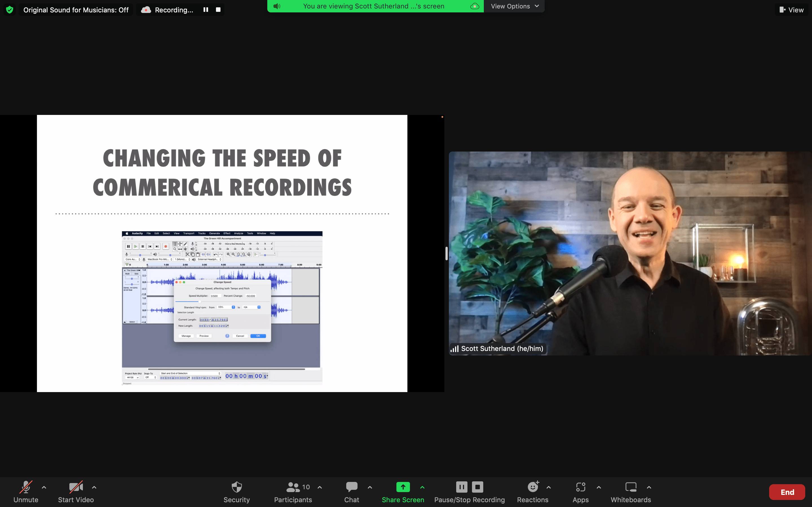
Task: Expand video settings chevron next to Start Video
Action: click(94, 487)
